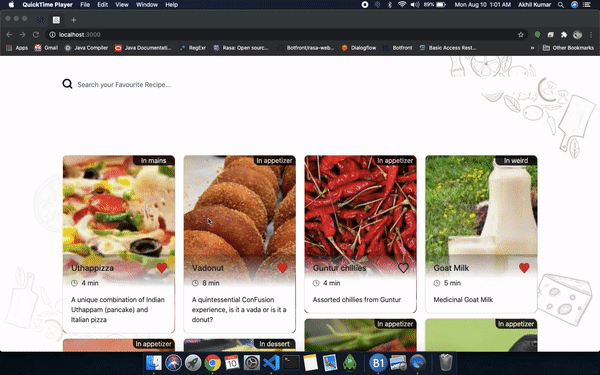Open the QuickTime Player menu
This screenshot has height=375, width=600.
pos(47,5)
